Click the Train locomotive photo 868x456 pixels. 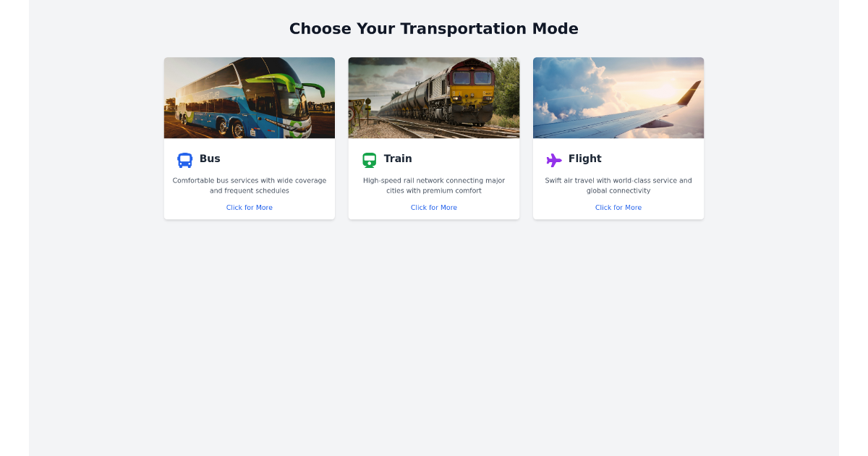(x=434, y=98)
